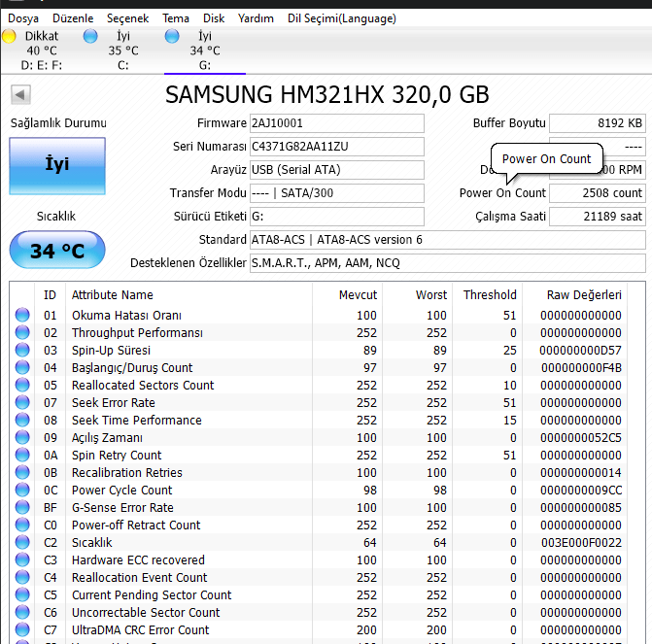Select the C: disk tab
This screenshot has width=652, height=644.
click(x=123, y=51)
